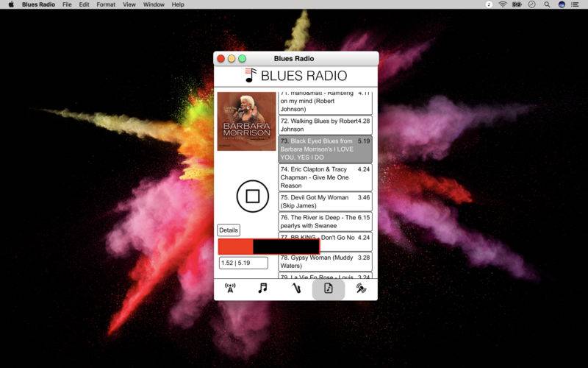Screen dimensions: 588x368
Task: Zoom the Blues Radio window with the green button
Action: click(243, 59)
